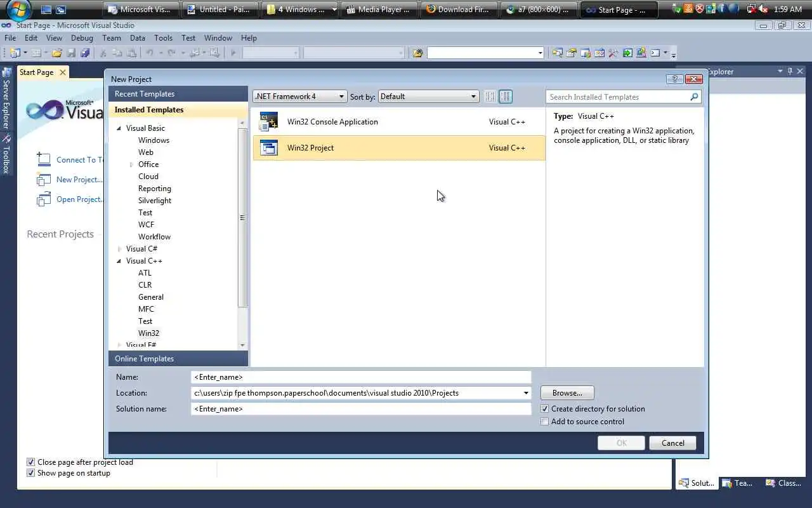Click the New Project toolbar icon
The height and width of the screenshot is (508, 812).
pos(15,53)
